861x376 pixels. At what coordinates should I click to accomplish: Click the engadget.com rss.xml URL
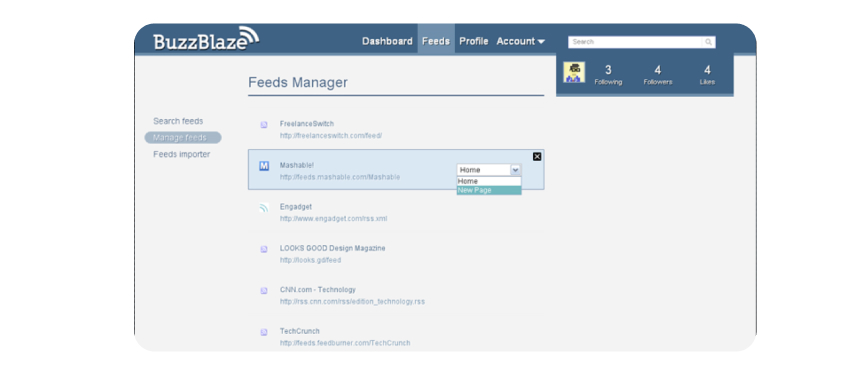point(333,218)
